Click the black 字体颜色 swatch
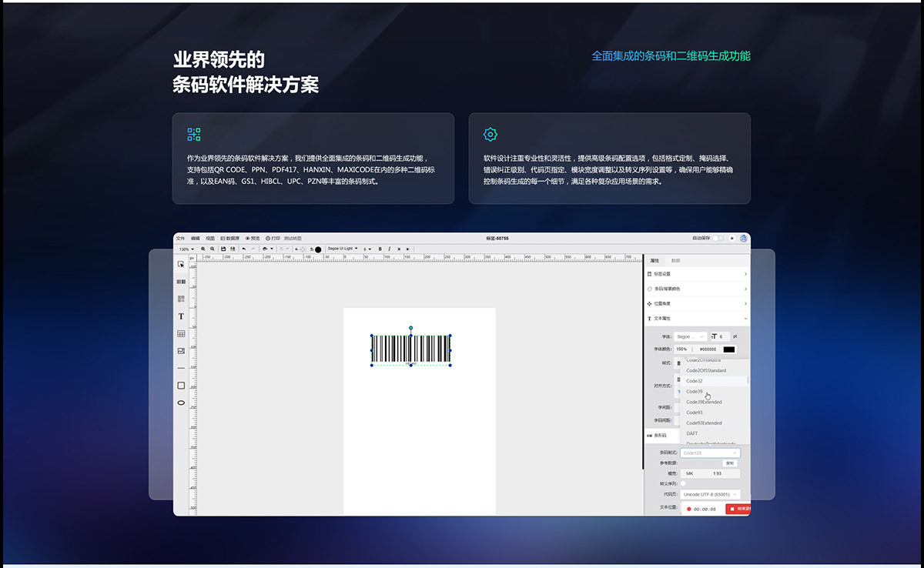Image resolution: width=924 pixels, height=568 pixels. point(729,349)
